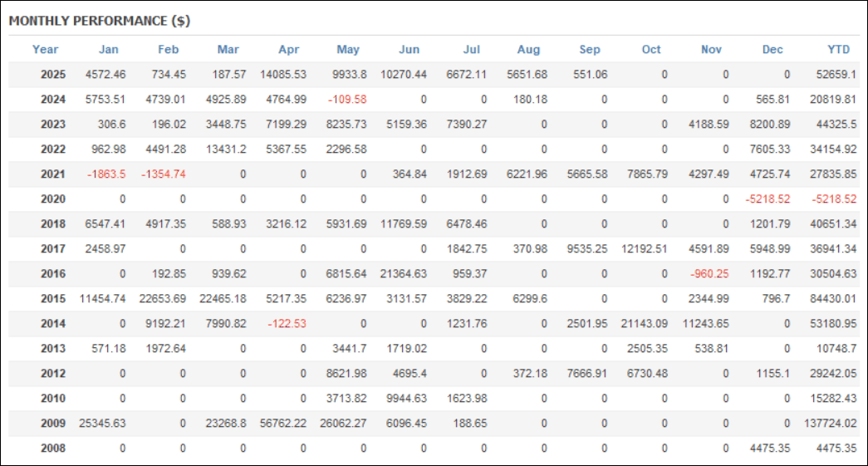Viewport: 868px width, 466px height.
Task: Click the 21143.09 October value in 2014
Action: 643,324
